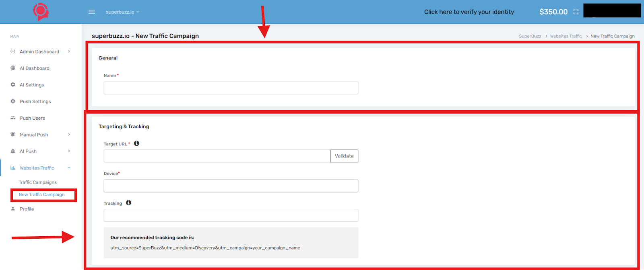This screenshot has height=270, width=644.
Task: Focus the Tracking input field
Action: point(231,215)
